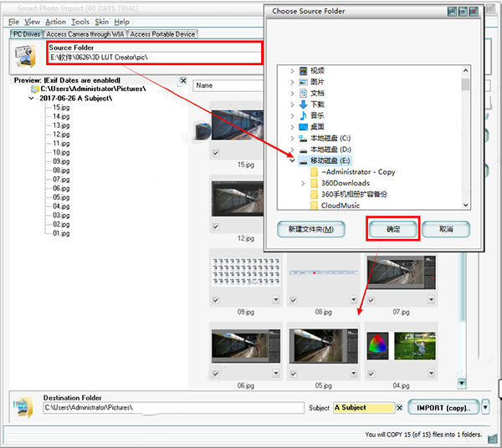
Task: Expand the 360Downloads folder node
Action: pyautogui.click(x=303, y=183)
